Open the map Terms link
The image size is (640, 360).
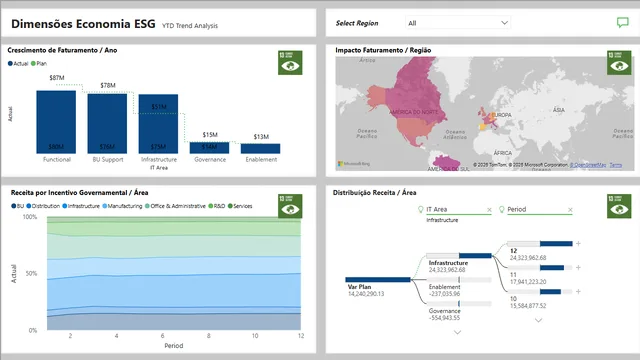616,165
